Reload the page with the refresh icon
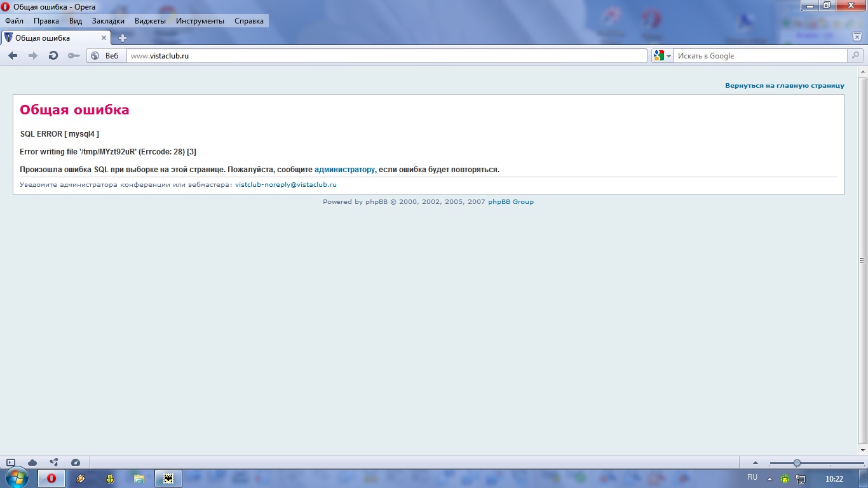868x488 pixels. 53,56
